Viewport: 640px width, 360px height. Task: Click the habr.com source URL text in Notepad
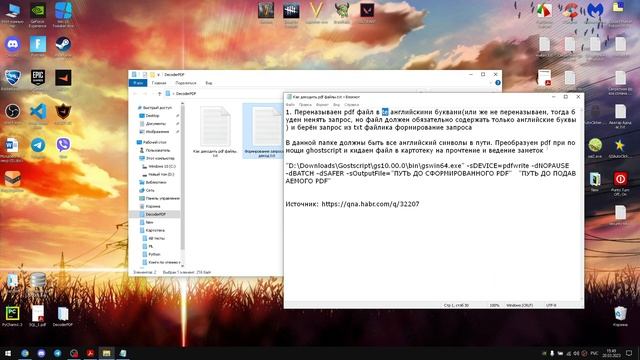[370, 204]
